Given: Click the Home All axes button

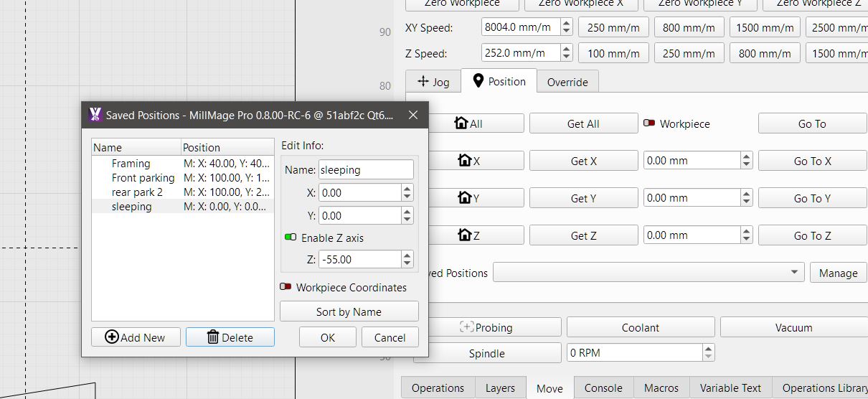Looking at the screenshot, I should (x=468, y=123).
